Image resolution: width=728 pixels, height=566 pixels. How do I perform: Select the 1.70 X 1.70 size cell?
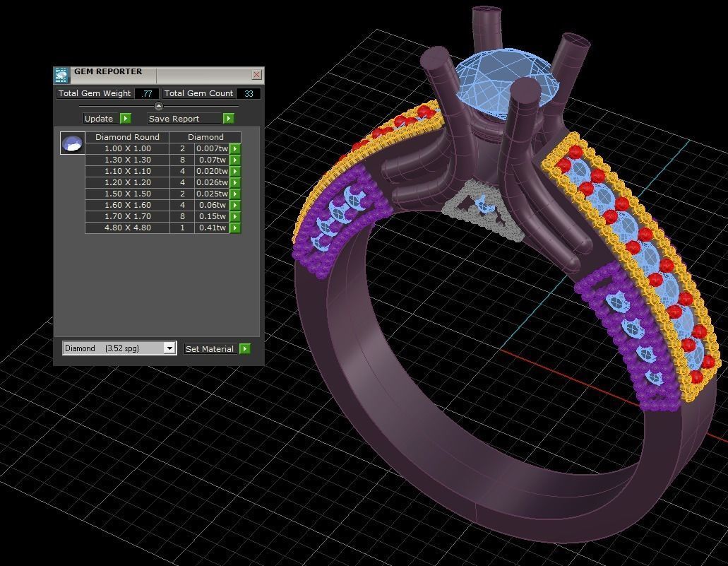click(x=127, y=216)
